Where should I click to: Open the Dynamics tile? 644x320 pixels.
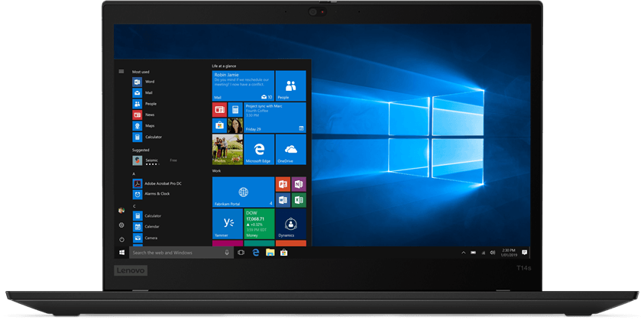pos(290,223)
